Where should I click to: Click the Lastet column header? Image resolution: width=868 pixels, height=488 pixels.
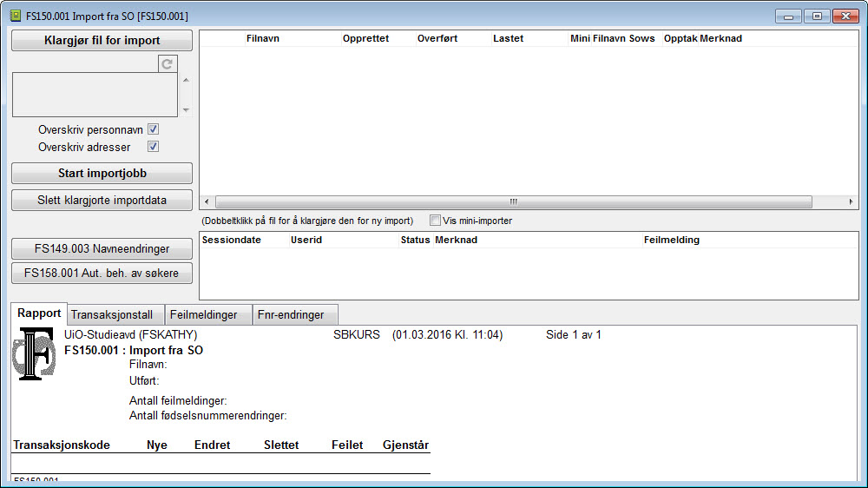(508, 38)
